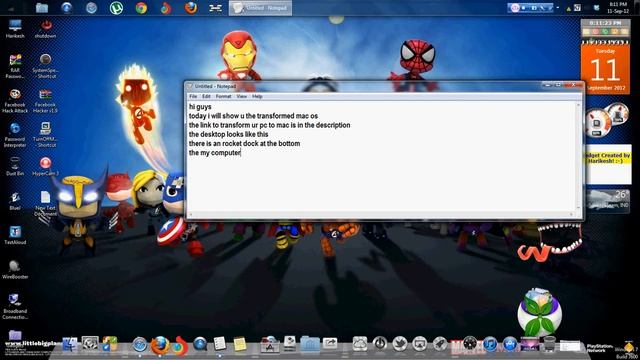Image resolution: width=640 pixels, height=360 pixels.
Task: Launch Firefox from the top taskbar
Action: tap(191, 8)
